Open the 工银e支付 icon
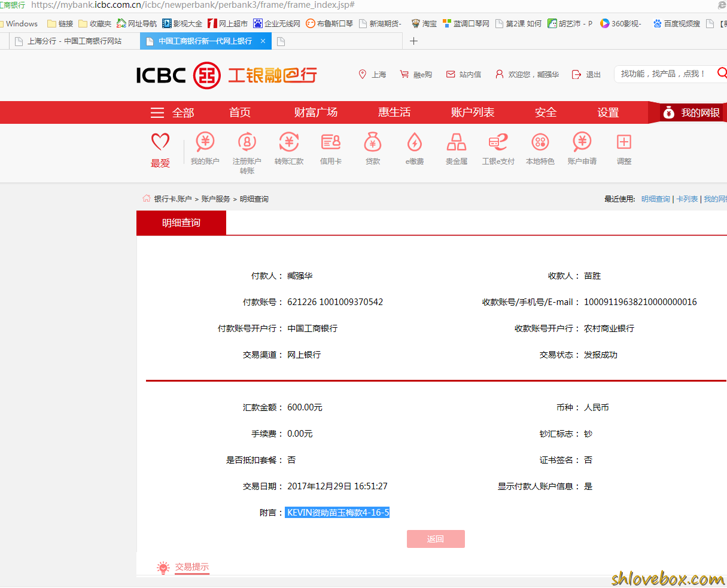This screenshot has width=727, height=588. (x=498, y=142)
